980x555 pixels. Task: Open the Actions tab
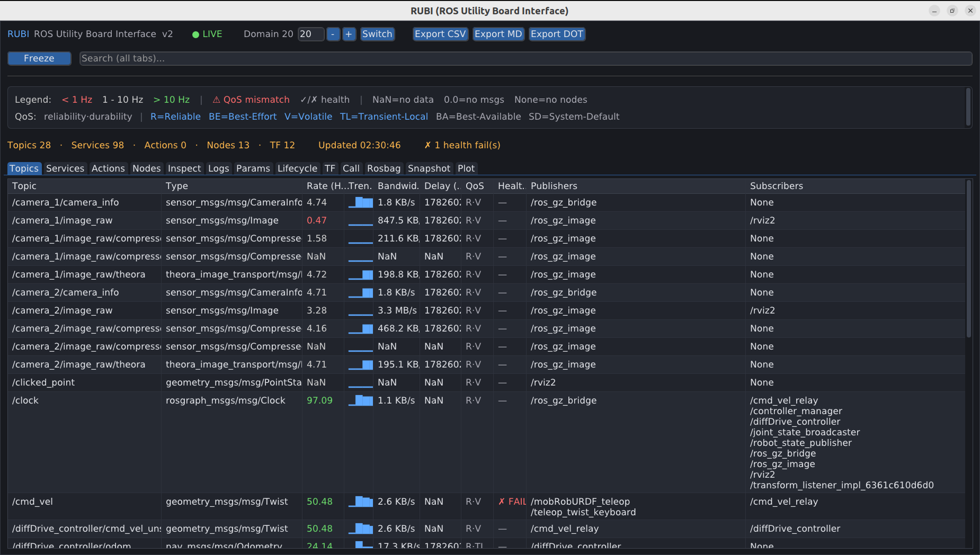[x=108, y=168]
